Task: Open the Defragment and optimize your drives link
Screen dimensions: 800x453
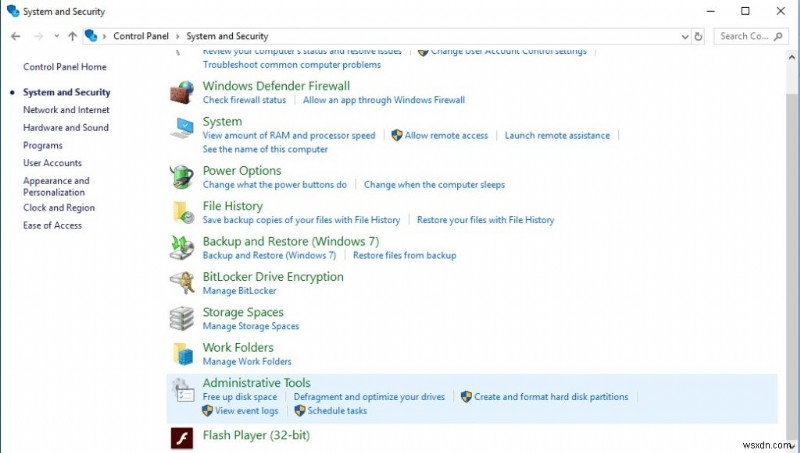Action: click(x=369, y=397)
